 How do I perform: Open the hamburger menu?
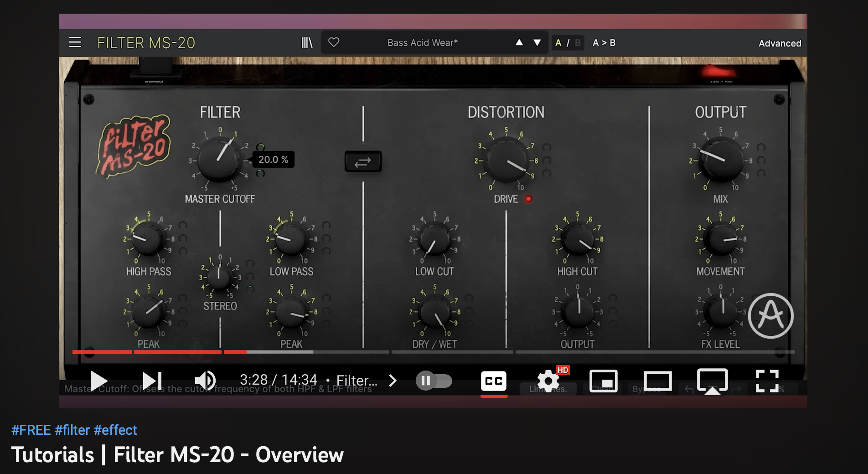75,42
